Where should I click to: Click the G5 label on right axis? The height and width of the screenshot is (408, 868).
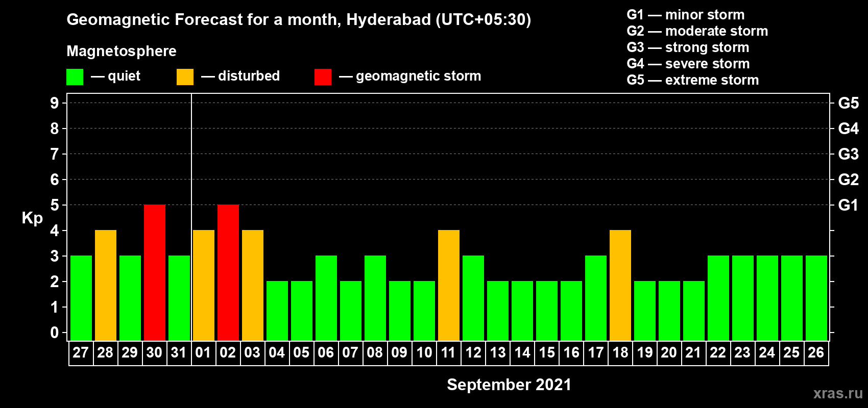click(x=849, y=103)
